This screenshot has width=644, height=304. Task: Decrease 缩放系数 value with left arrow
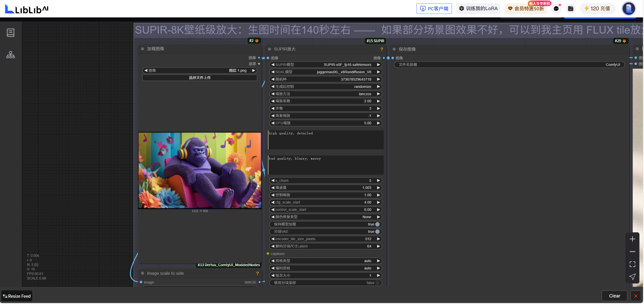coord(273,101)
